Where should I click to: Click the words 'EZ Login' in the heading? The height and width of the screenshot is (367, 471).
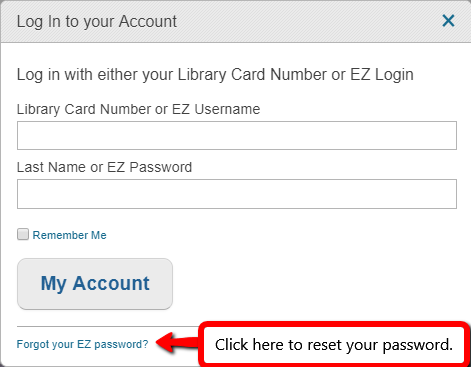click(382, 75)
